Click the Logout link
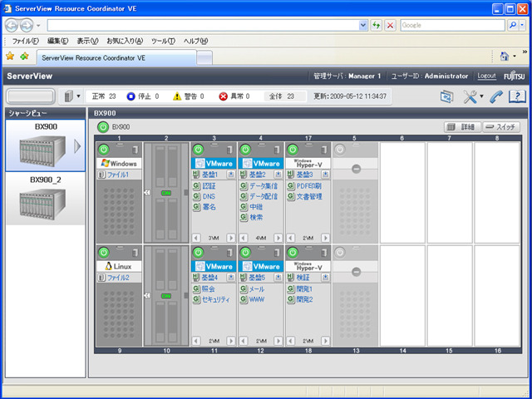 [487, 76]
